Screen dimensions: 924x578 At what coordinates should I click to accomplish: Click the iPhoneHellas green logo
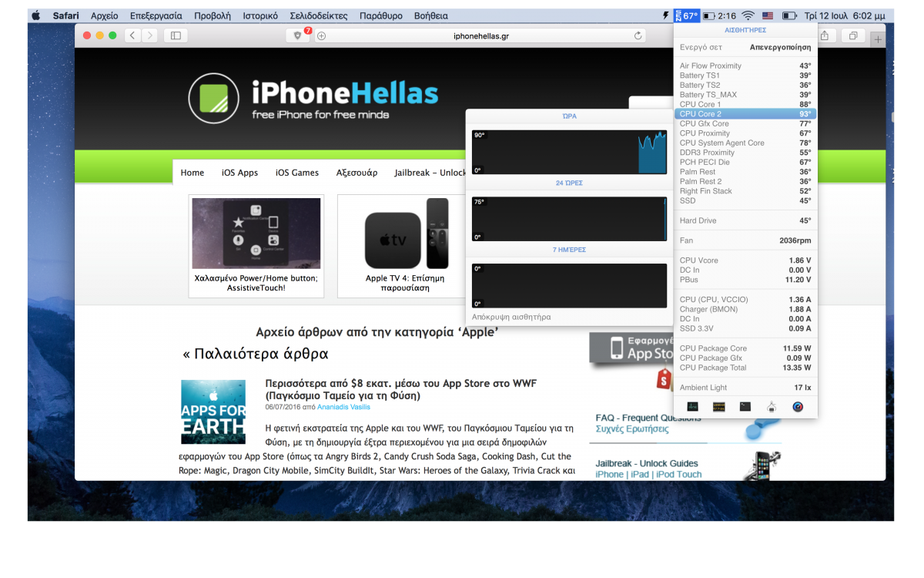pos(214,99)
